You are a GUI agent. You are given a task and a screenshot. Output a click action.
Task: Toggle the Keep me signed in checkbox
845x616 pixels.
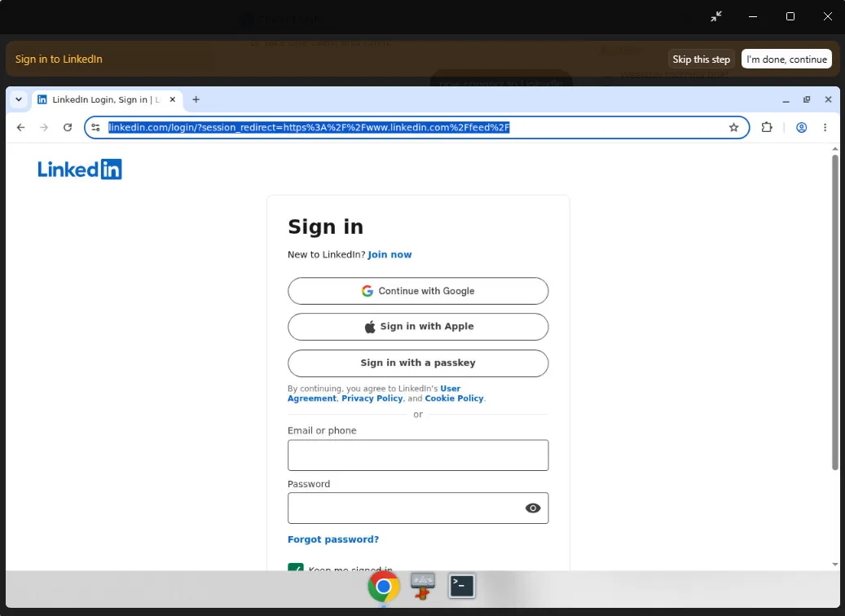pos(295,567)
